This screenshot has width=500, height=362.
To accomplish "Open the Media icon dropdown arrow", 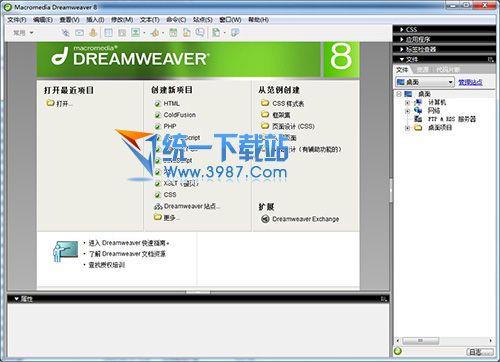I will pos(163,33).
